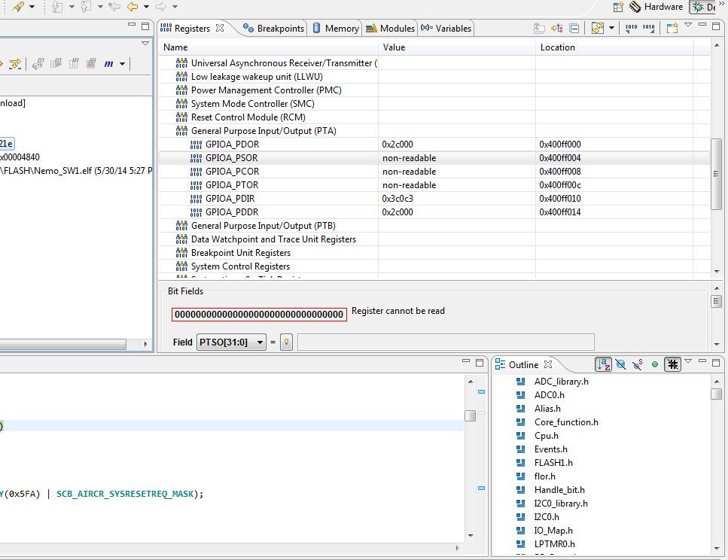728x560 pixels.
Task: Open the Layout dropdown arrow in Registers toolbar
Action: coord(611,29)
